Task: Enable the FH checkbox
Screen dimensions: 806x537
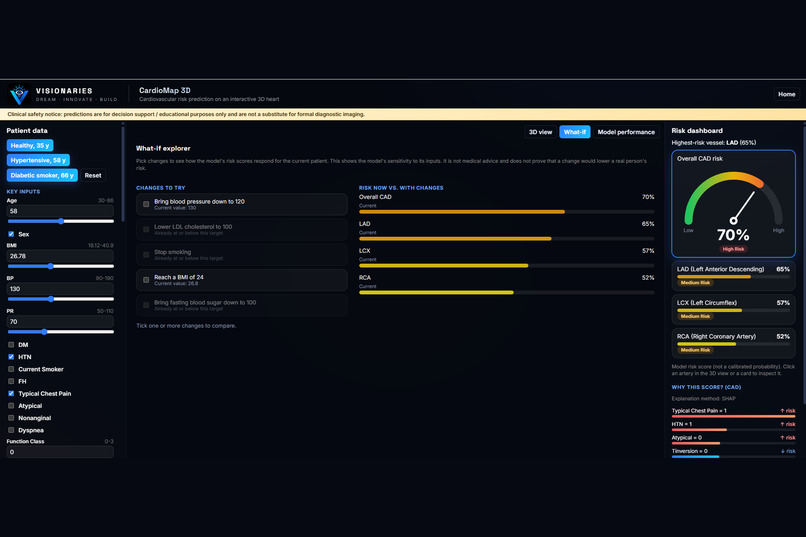Action: 11,381
